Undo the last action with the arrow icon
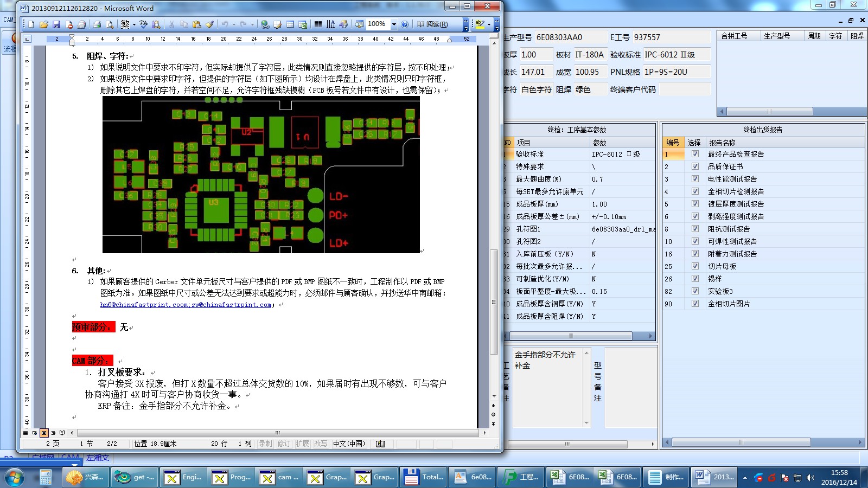This screenshot has width=868, height=488. (225, 24)
